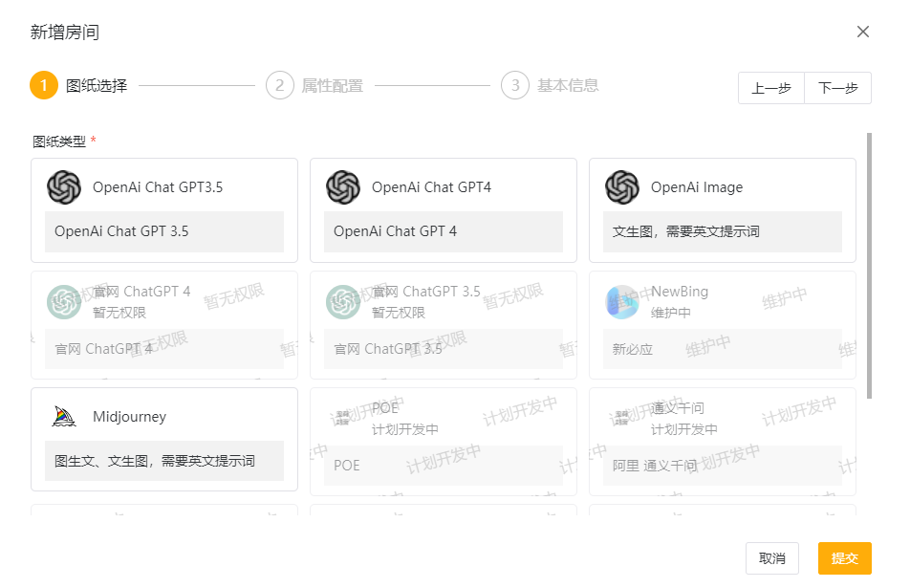Select the 'OpenAi Chat GPT4' title text

pos(431,186)
